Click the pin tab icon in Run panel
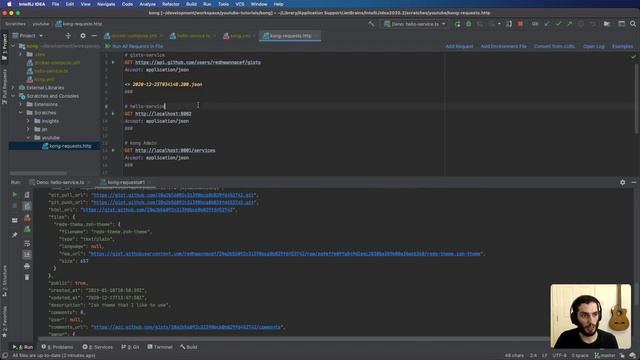This screenshot has height=360, width=640. click(x=15, y=235)
